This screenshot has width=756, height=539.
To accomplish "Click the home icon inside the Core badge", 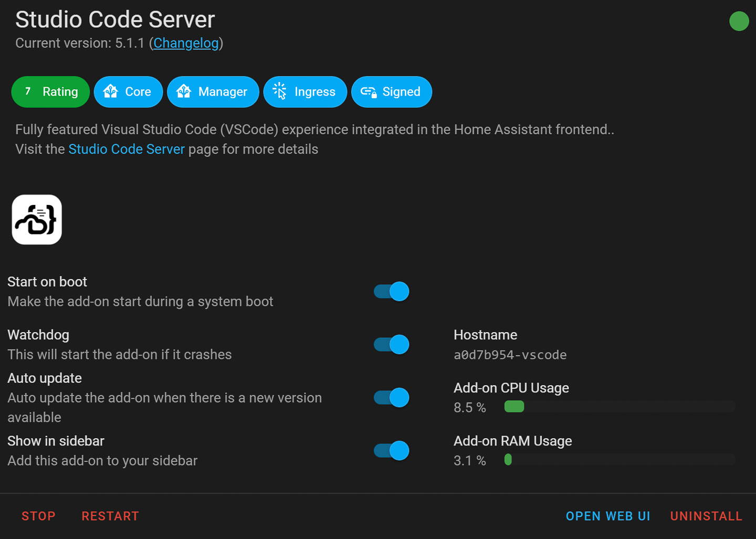I will (111, 92).
